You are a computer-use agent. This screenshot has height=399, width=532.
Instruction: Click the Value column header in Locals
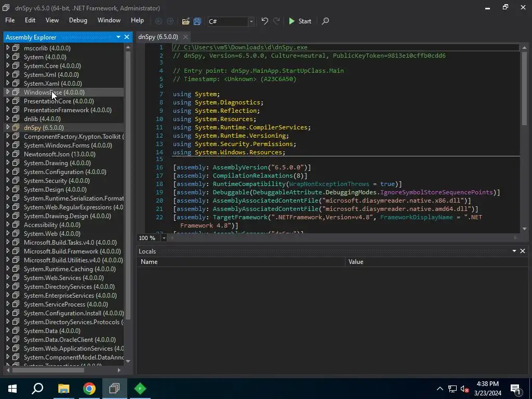[436, 262]
